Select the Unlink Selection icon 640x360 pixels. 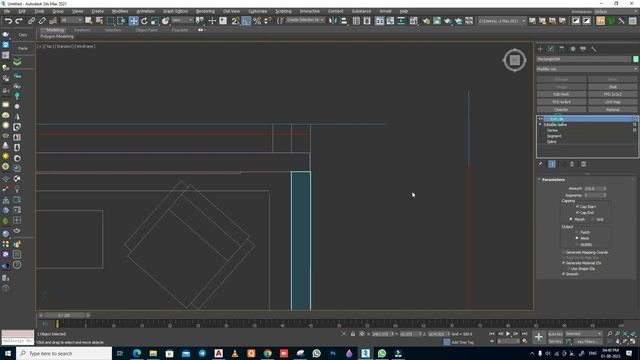(42, 21)
